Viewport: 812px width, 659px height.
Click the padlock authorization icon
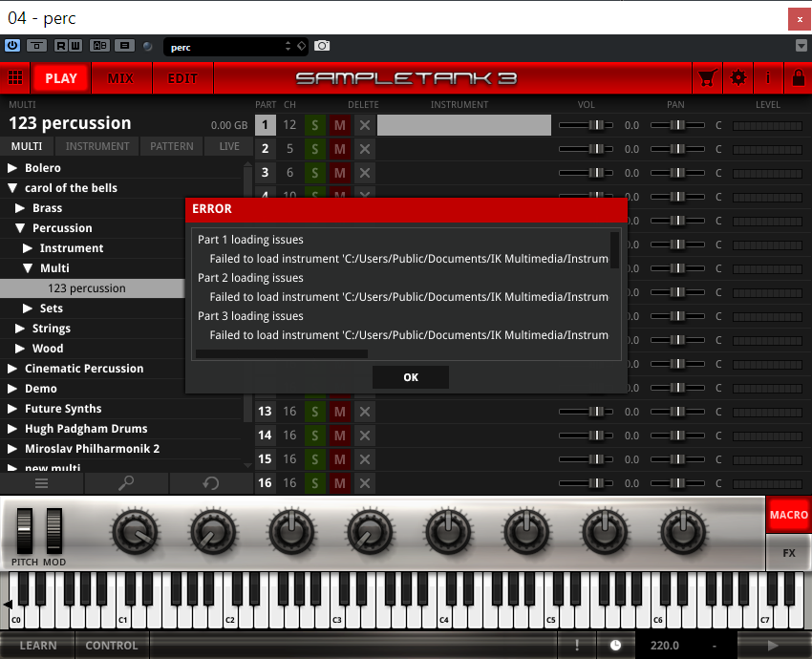click(x=798, y=78)
